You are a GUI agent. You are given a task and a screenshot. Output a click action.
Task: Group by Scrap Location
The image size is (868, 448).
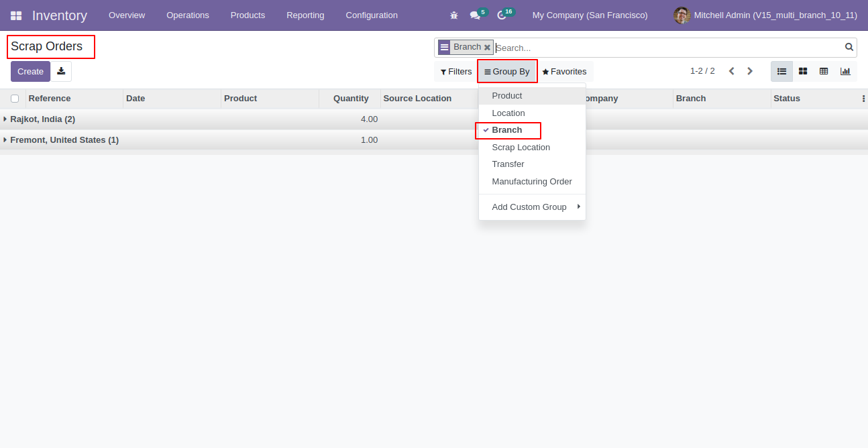click(532, 148)
